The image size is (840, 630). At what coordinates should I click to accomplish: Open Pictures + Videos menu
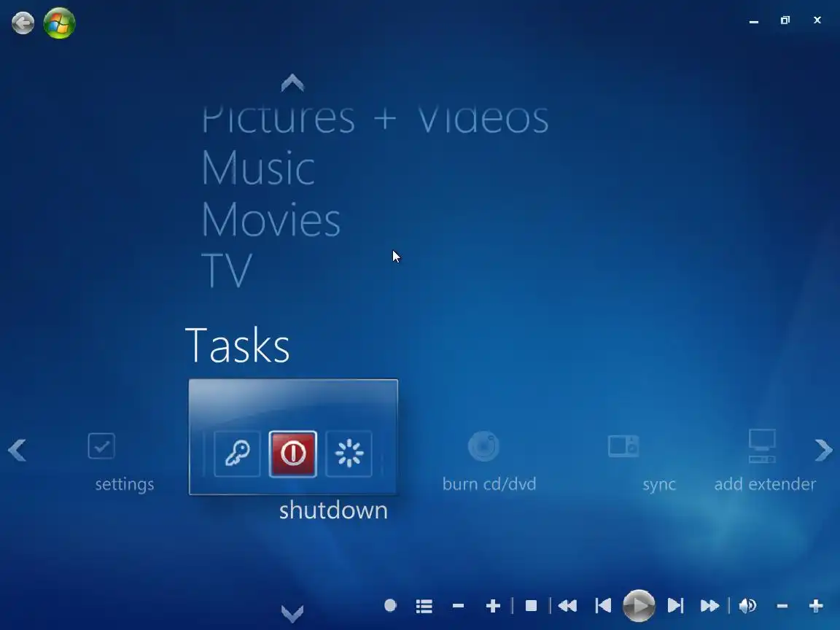coord(375,119)
